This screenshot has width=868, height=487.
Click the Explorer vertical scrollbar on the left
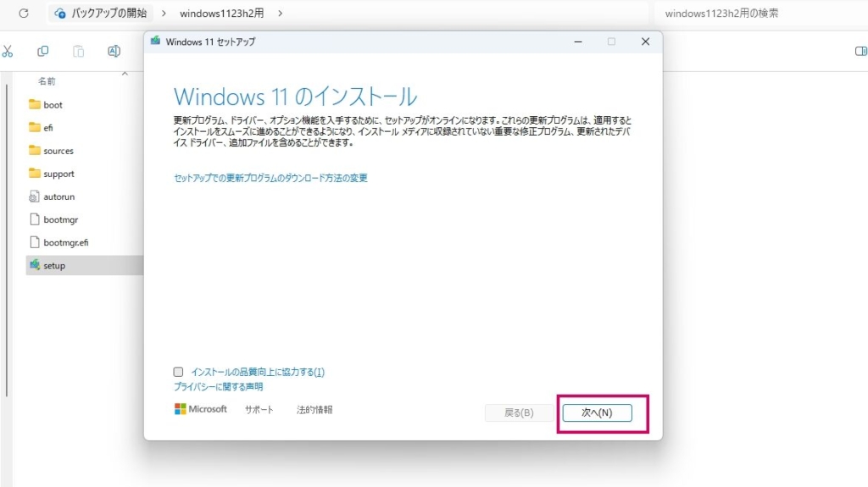point(7,241)
